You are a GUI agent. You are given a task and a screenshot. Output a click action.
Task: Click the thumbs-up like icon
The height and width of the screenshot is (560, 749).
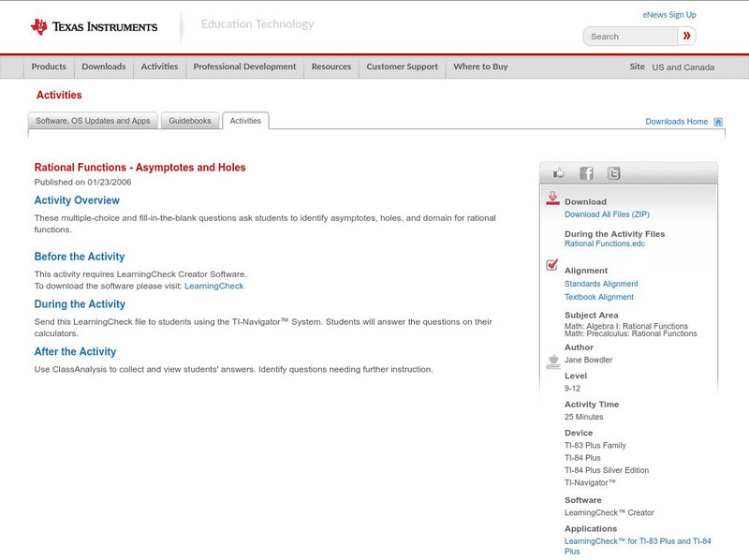[x=559, y=173]
